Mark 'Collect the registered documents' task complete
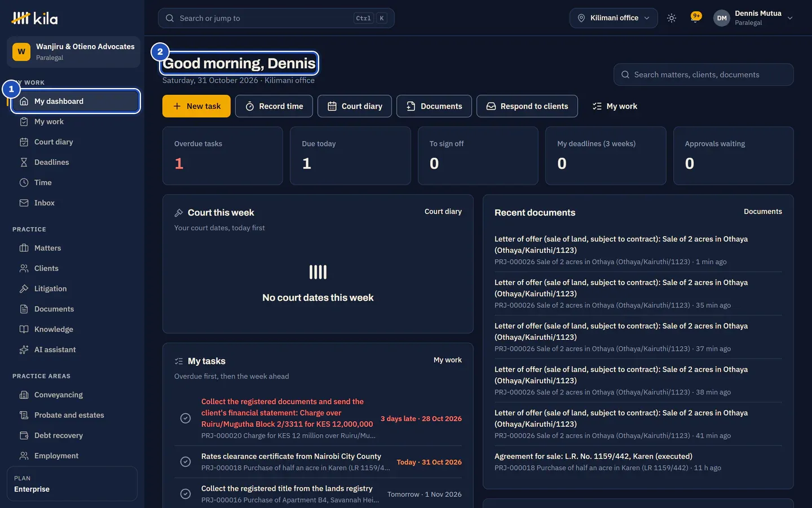 click(x=186, y=418)
